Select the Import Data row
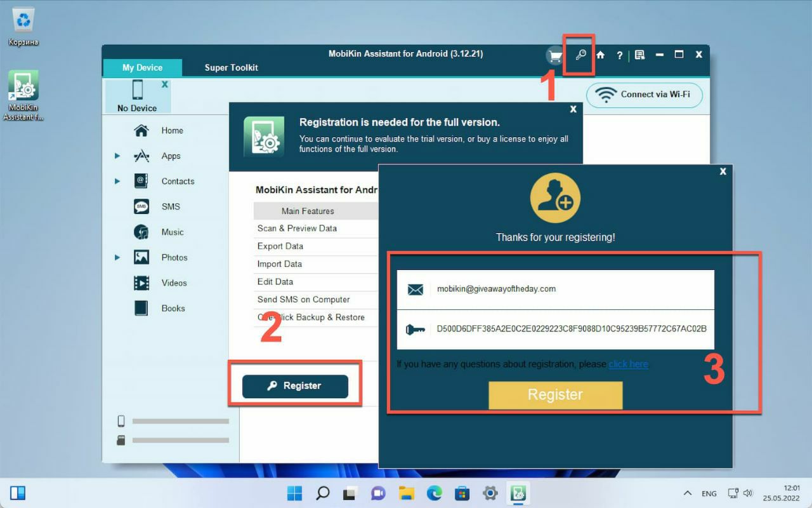 (x=316, y=264)
